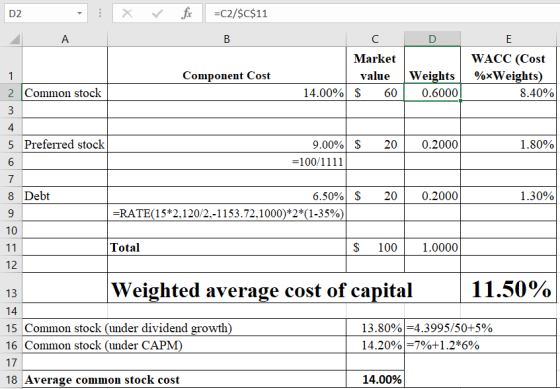560x389 pixels.
Task: Select the =7%+1.2*6% formula cell
Action: 480,345
